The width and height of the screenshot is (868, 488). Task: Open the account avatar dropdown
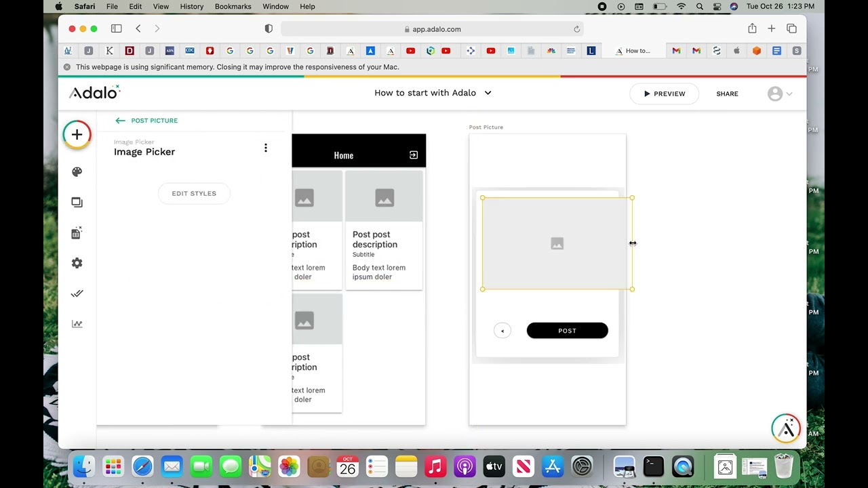point(780,94)
